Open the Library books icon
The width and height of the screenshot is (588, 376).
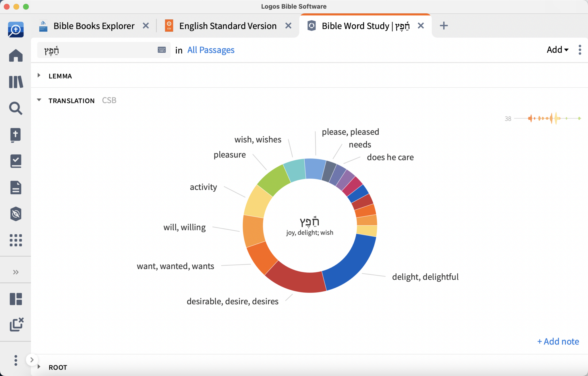16,82
